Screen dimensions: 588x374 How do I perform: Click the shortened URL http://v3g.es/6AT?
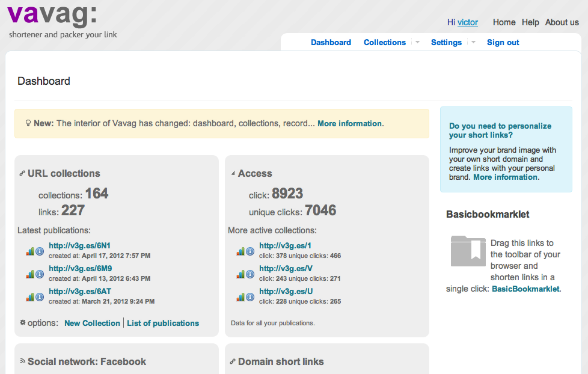80,291
